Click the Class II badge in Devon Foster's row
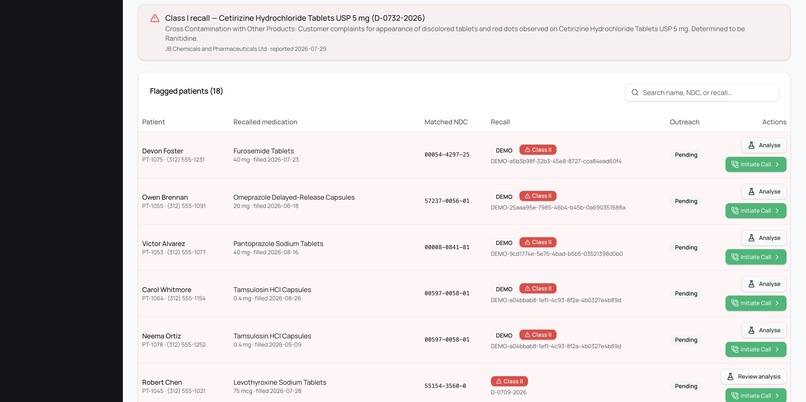The width and height of the screenshot is (806, 402). point(538,150)
